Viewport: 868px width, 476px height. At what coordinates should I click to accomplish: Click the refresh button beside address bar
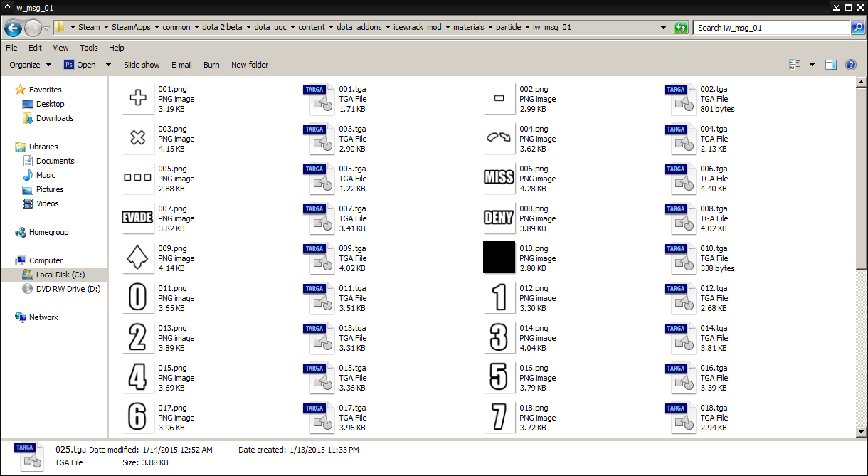(x=682, y=28)
